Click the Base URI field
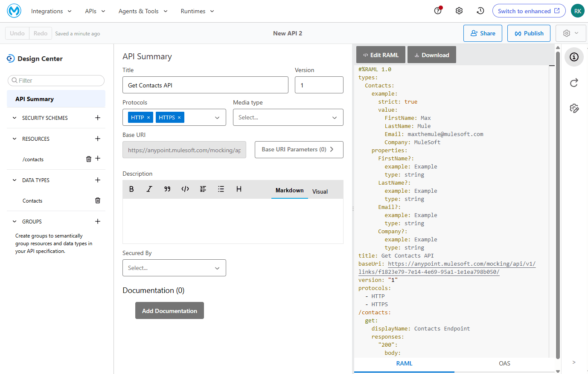588x374 pixels. (x=184, y=150)
